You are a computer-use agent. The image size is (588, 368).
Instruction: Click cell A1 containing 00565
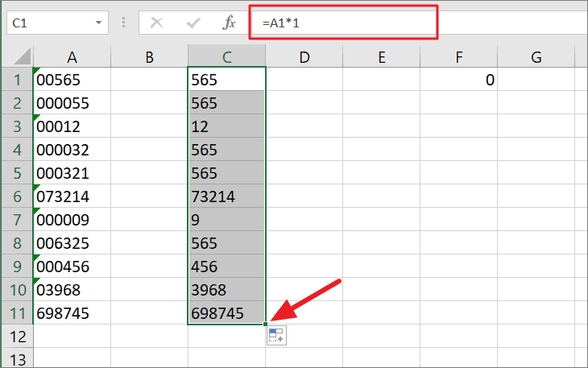72,80
